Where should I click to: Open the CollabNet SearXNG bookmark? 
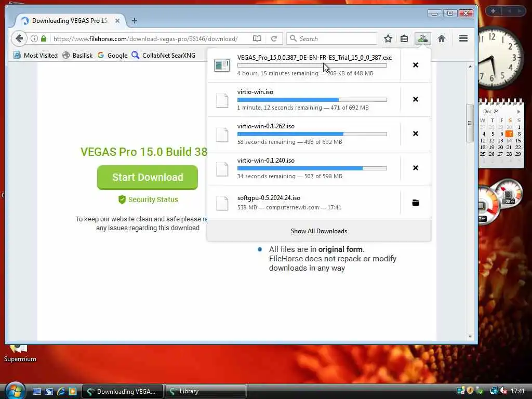164,55
